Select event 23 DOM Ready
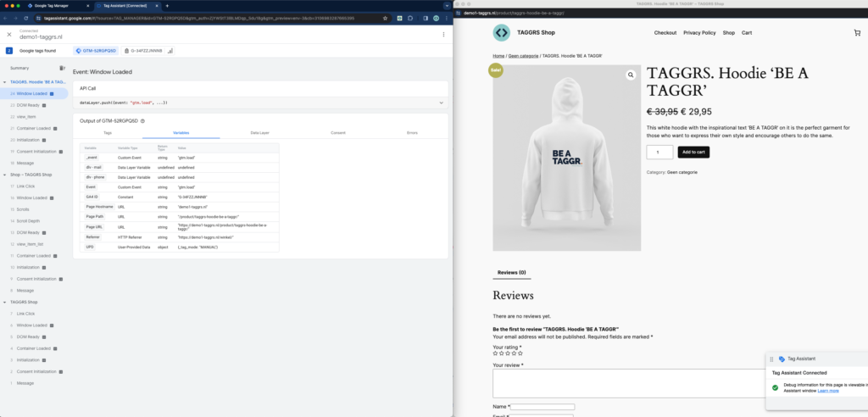Viewport: 868px width, 417px height. (34, 105)
